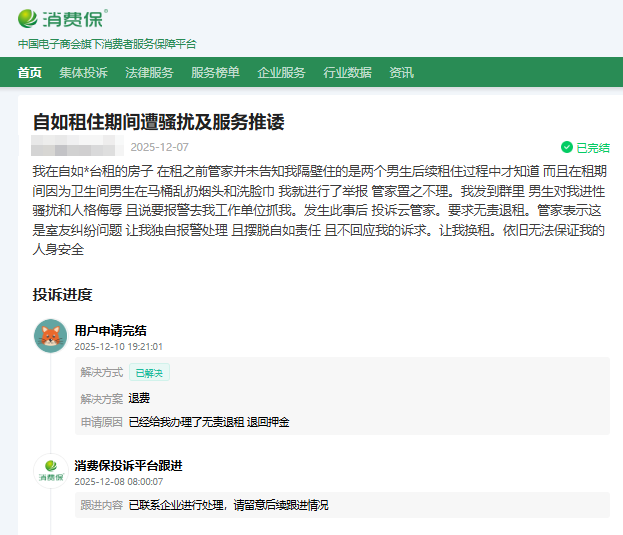Click the 消费保投诉平台跟进 entry title
The height and width of the screenshot is (535, 623).
click(x=128, y=465)
